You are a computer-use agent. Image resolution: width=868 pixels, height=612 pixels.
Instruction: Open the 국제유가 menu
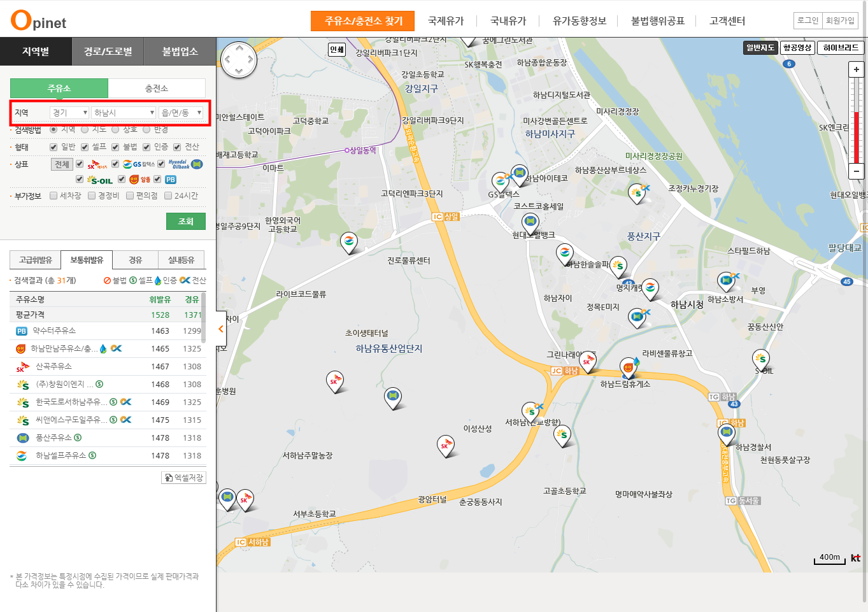click(x=446, y=21)
